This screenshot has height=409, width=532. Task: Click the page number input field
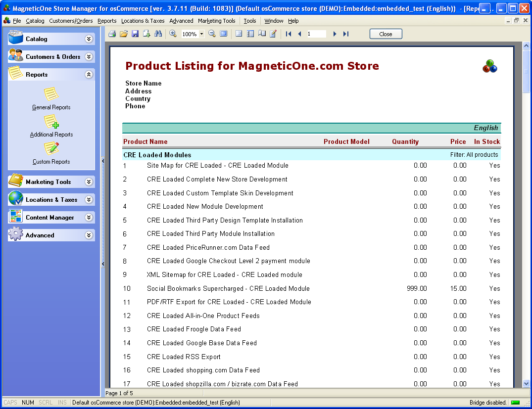click(x=316, y=34)
